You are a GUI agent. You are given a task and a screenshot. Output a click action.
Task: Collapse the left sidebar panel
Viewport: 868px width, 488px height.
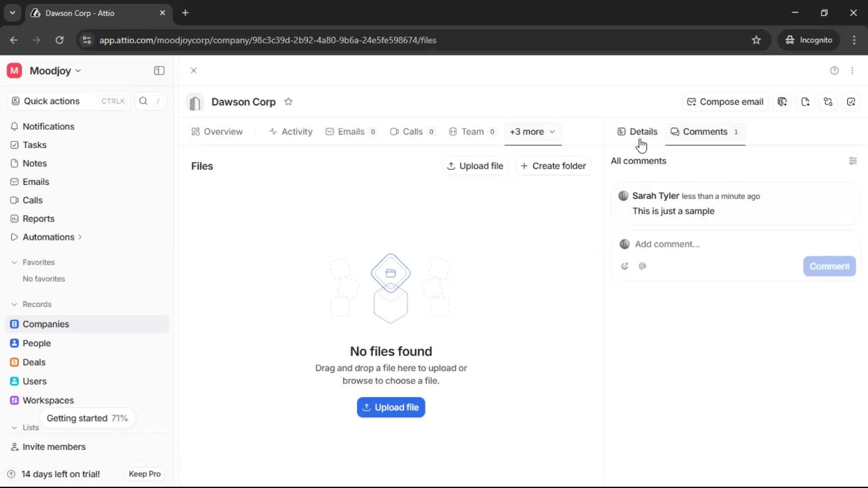pyautogui.click(x=159, y=70)
